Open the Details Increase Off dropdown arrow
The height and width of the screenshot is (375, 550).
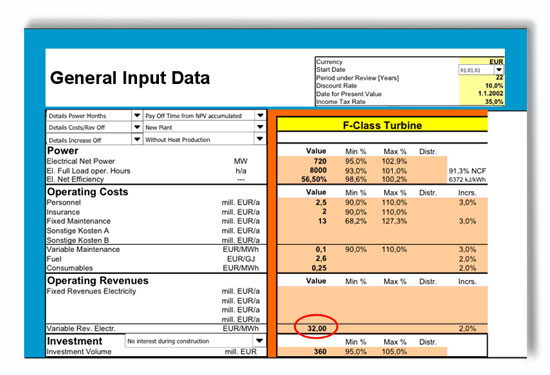[x=137, y=139]
